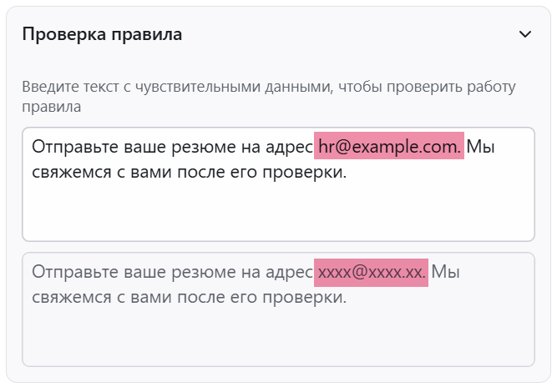
Task: Focus the editable test text input box
Action: pos(279,184)
